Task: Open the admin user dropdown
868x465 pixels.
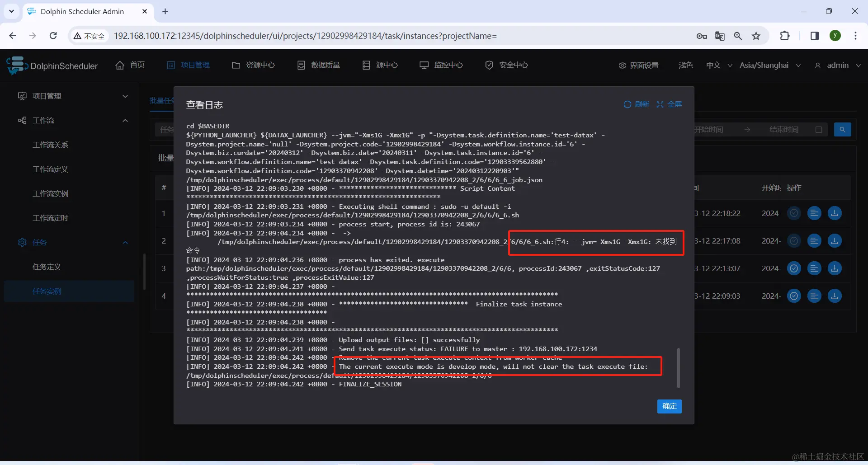Action: coord(838,66)
